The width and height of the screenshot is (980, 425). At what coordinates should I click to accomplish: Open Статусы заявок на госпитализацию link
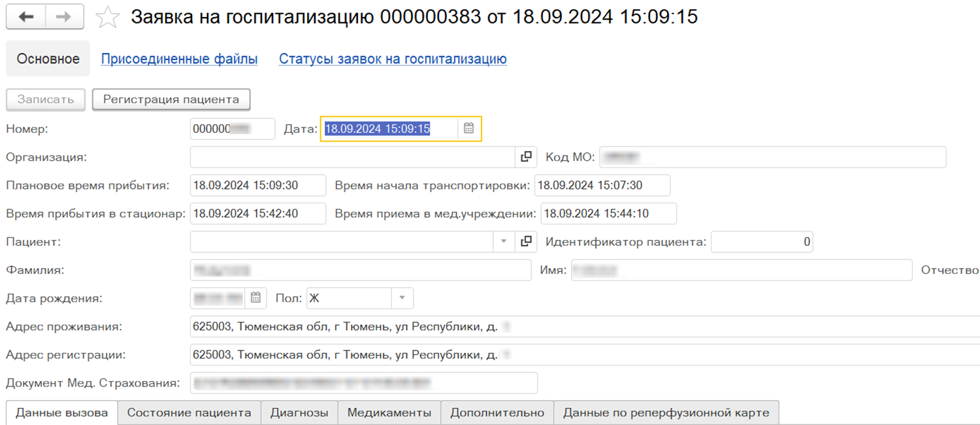393,59
